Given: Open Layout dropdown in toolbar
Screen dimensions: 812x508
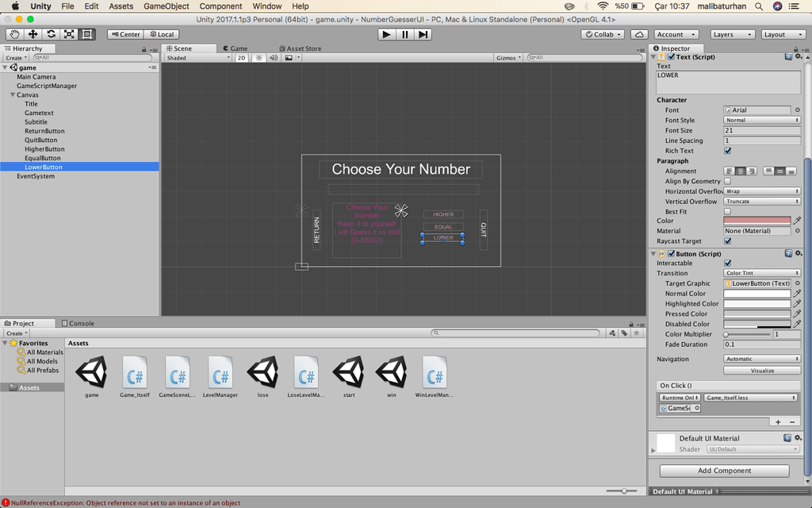Looking at the screenshot, I should (x=783, y=34).
